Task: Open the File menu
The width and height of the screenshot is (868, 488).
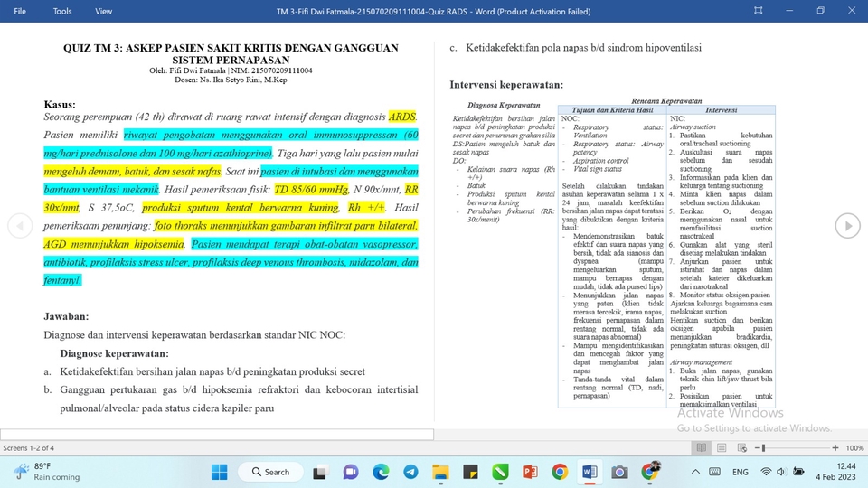Action: pos(20,11)
